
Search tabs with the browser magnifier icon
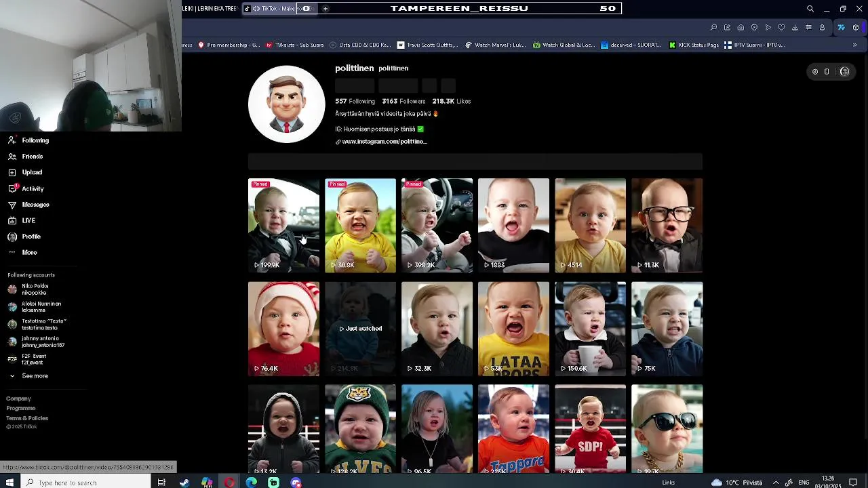click(810, 9)
